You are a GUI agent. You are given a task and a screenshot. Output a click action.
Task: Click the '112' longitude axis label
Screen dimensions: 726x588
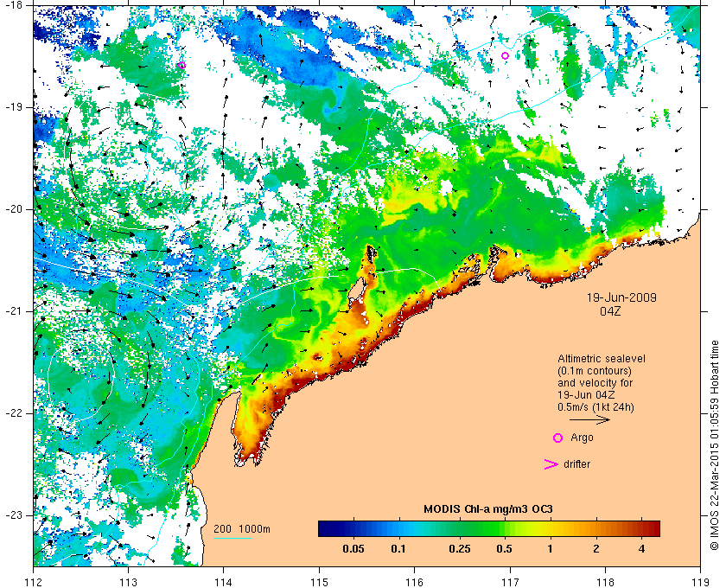coord(34,581)
